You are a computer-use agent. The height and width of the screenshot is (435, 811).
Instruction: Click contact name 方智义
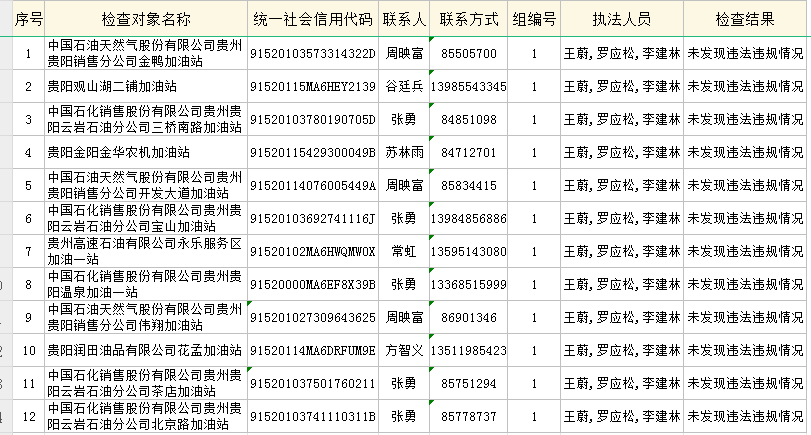coord(404,351)
